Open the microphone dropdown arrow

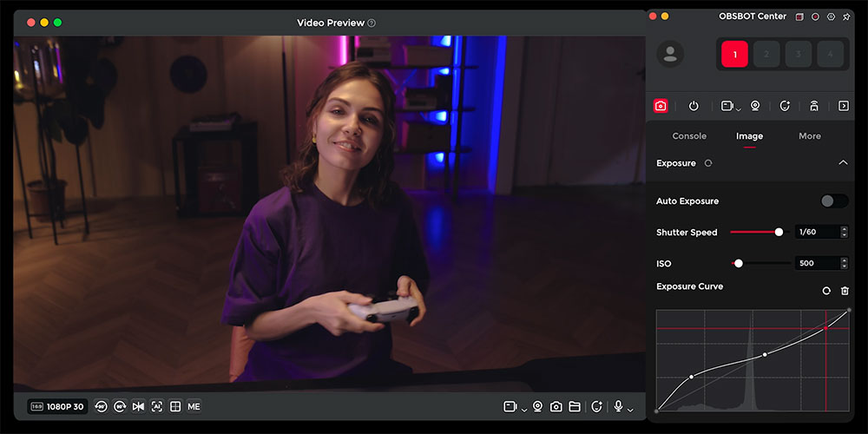(x=630, y=411)
